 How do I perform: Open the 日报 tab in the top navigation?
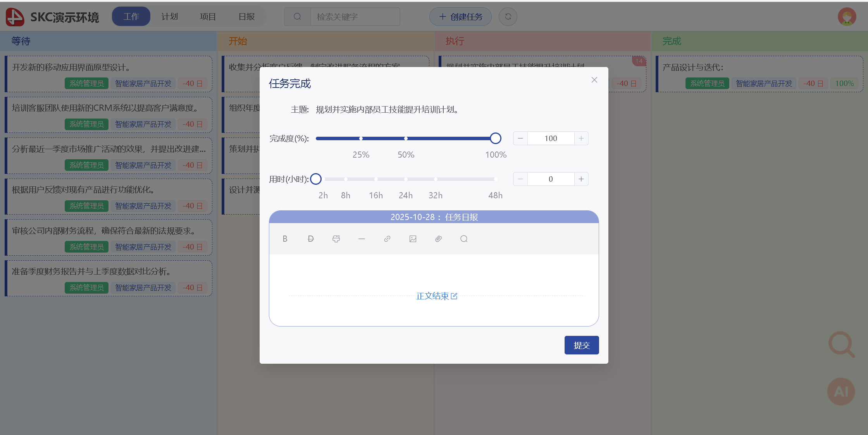point(246,17)
